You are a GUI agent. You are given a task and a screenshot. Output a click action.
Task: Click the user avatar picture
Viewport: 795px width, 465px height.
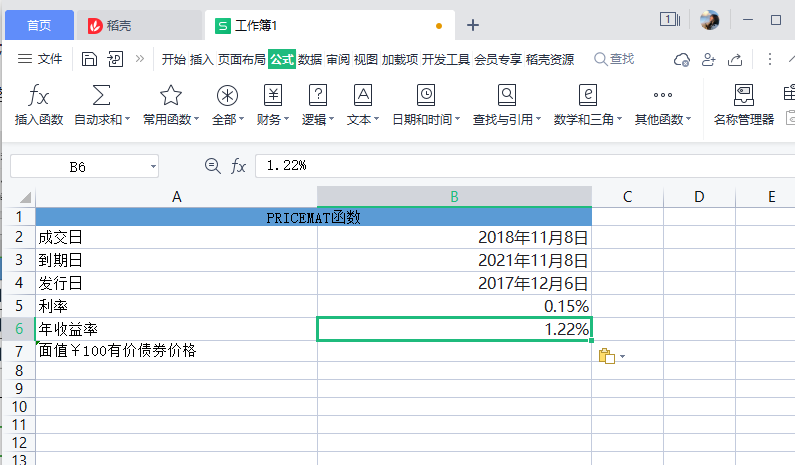709,20
